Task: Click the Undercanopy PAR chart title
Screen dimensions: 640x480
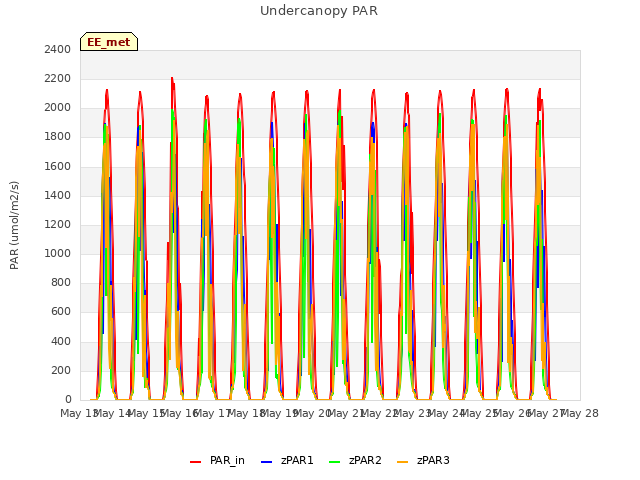Action: pyautogui.click(x=319, y=11)
